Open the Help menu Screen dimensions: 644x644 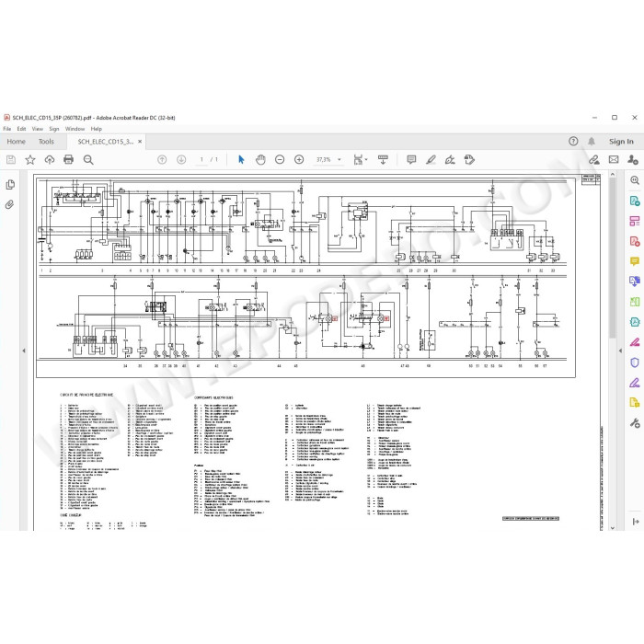pos(96,129)
